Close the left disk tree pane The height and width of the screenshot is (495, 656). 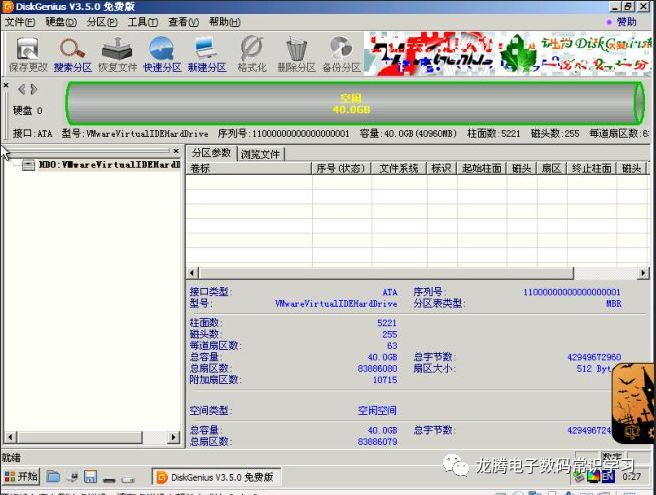coord(176,151)
